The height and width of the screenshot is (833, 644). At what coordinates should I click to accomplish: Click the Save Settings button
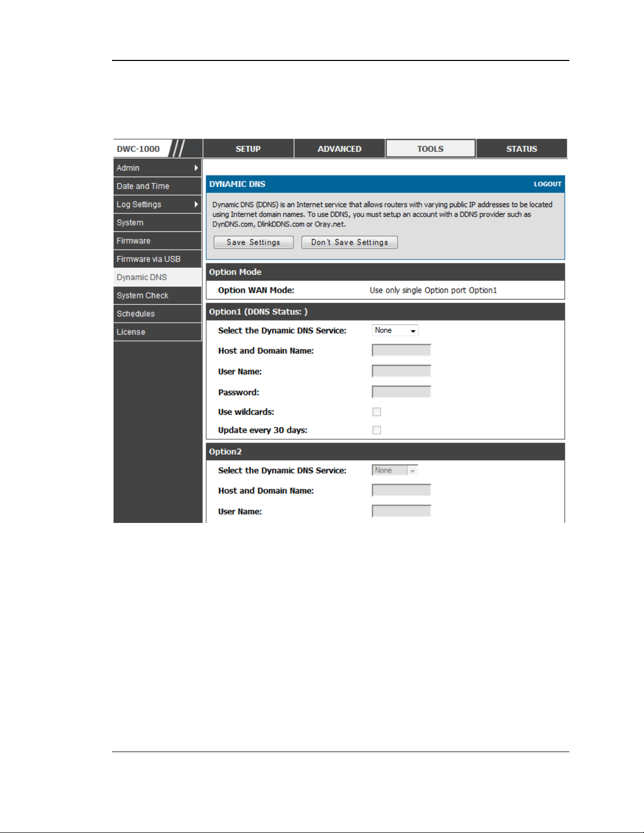point(253,242)
